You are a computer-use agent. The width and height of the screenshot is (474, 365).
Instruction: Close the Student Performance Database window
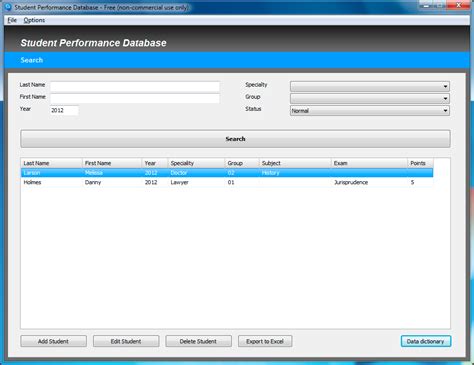[459, 5]
